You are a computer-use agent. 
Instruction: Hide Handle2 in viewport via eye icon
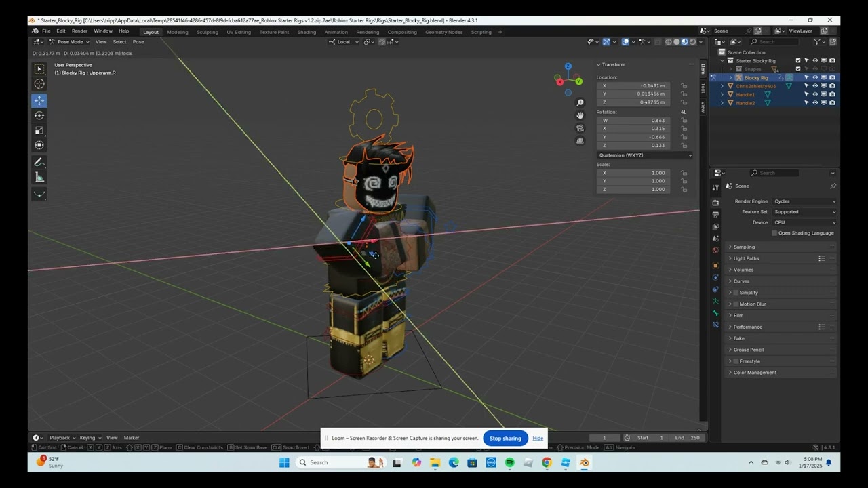(815, 103)
